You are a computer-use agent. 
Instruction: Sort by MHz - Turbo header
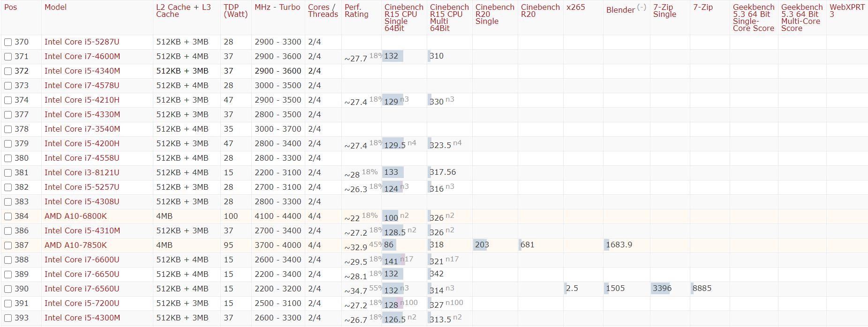(x=277, y=7)
